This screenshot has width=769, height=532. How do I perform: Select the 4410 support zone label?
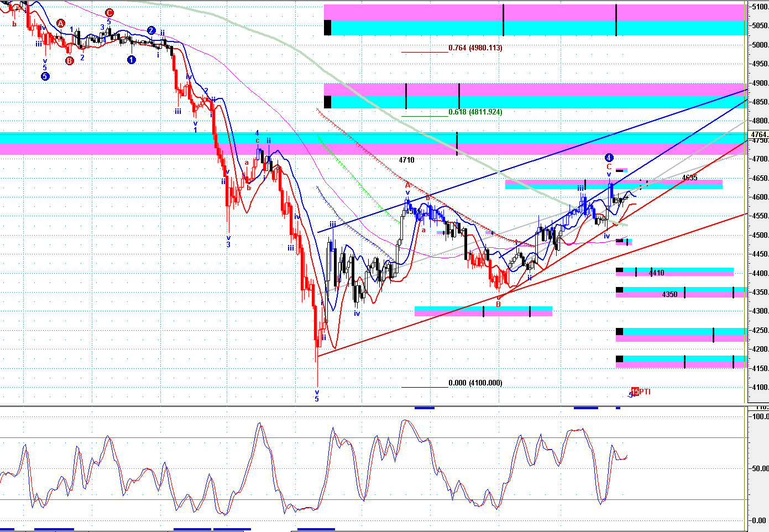pyautogui.click(x=656, y=273)
